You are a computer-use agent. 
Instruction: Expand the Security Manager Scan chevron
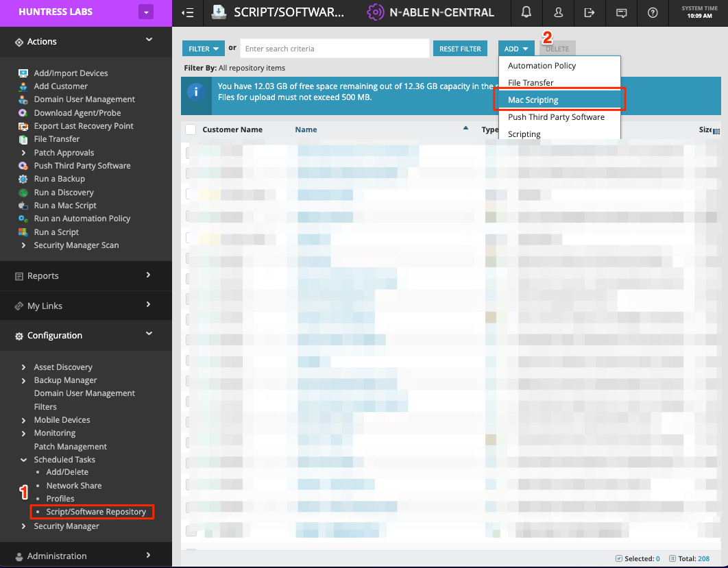(x=23, y=245)
